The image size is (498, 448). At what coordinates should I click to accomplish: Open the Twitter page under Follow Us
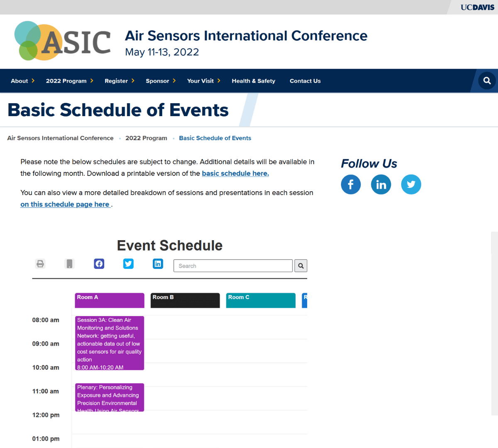(x=411, y=185)
